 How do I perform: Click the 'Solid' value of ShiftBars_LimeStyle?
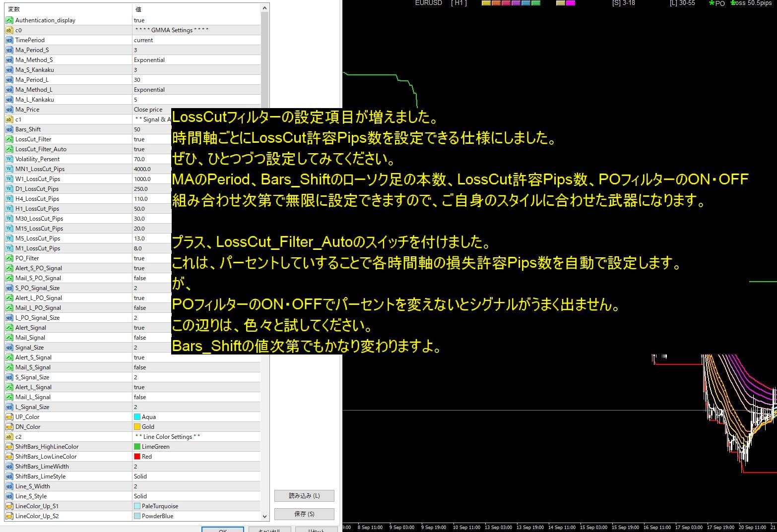coord(140,476)
